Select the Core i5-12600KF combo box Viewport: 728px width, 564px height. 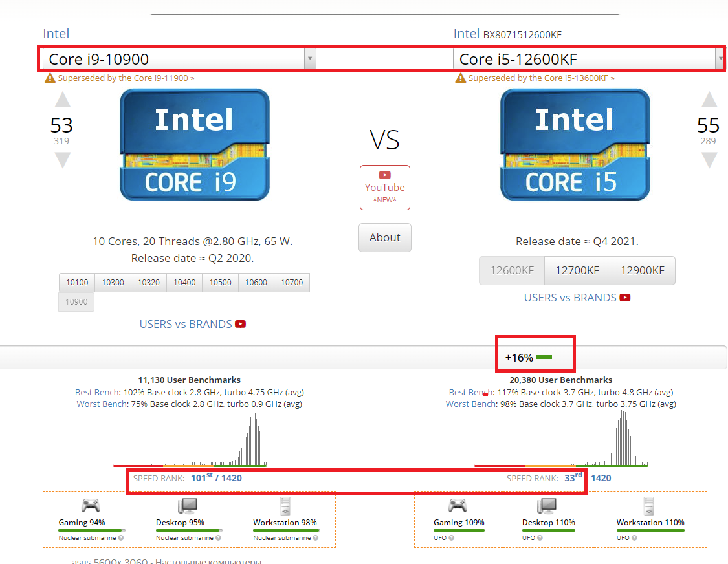pos(588,59)
